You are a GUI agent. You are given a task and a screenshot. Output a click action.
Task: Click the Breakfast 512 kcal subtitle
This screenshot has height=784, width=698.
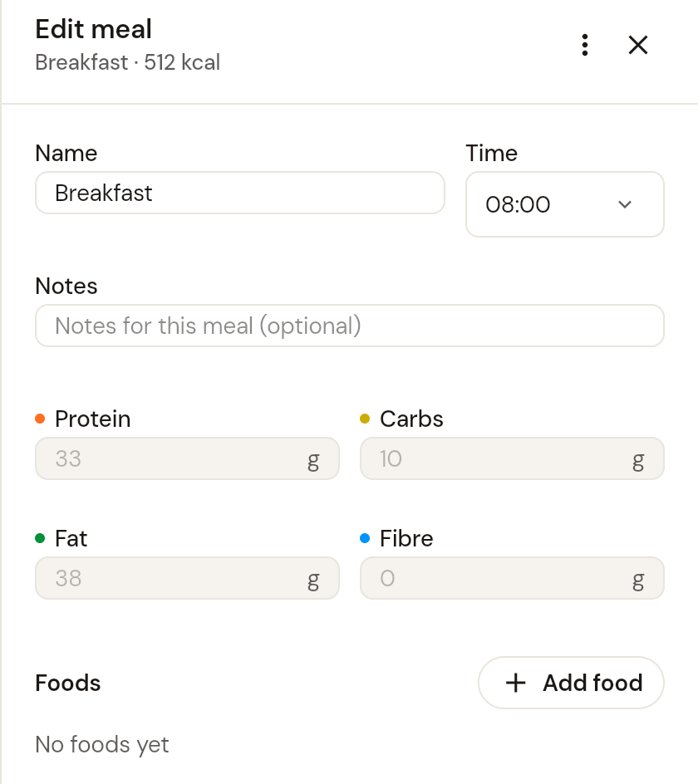coord(128,62)
